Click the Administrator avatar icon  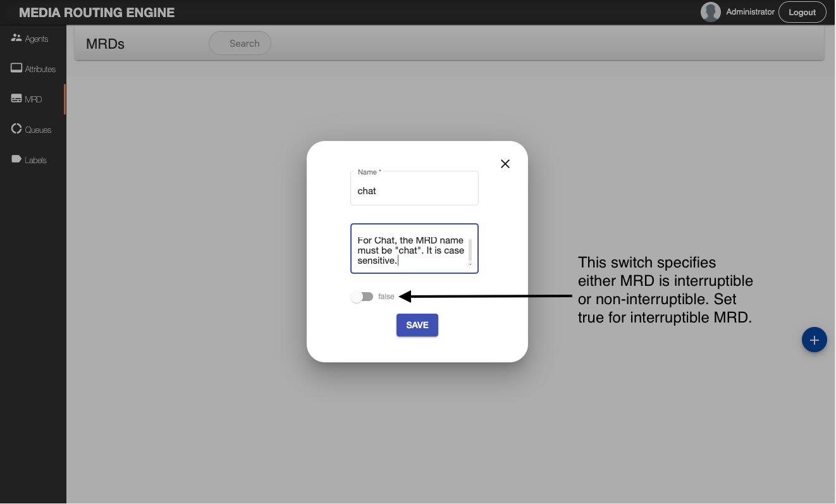click(x=711, y=12)
